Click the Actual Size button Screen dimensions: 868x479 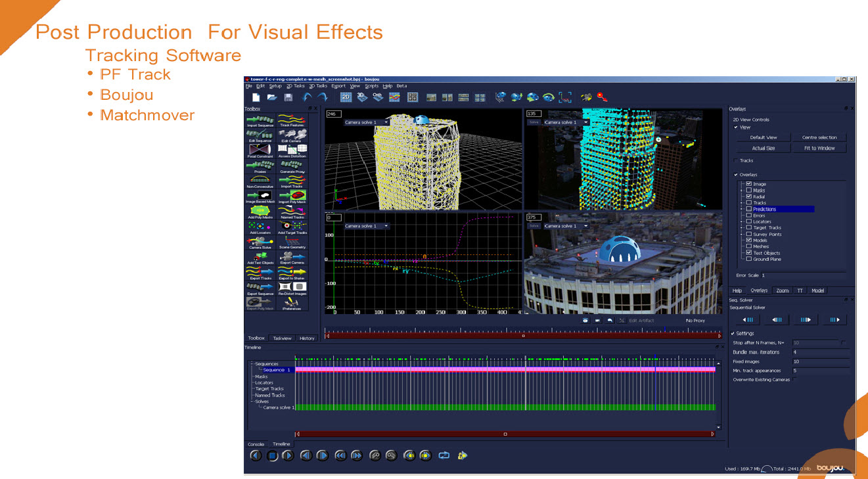coord(763,148)
